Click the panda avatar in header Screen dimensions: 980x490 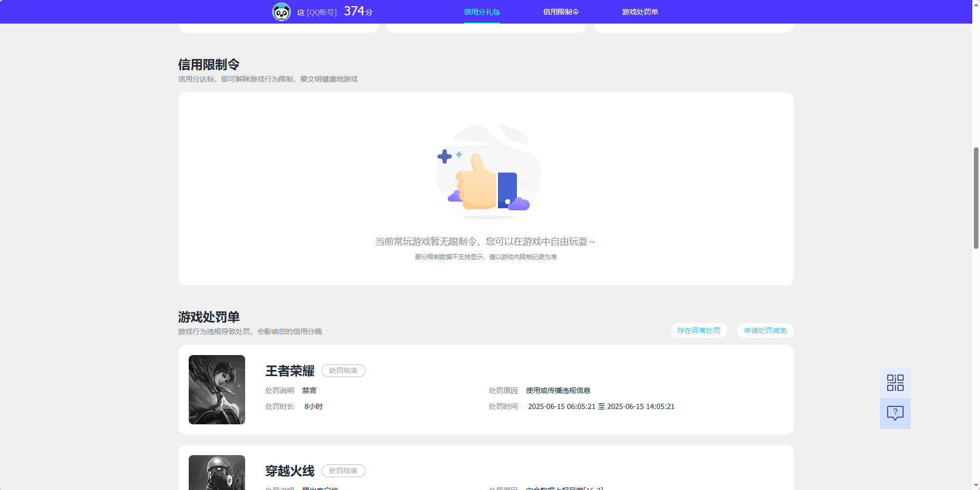[x=282, y=12]
